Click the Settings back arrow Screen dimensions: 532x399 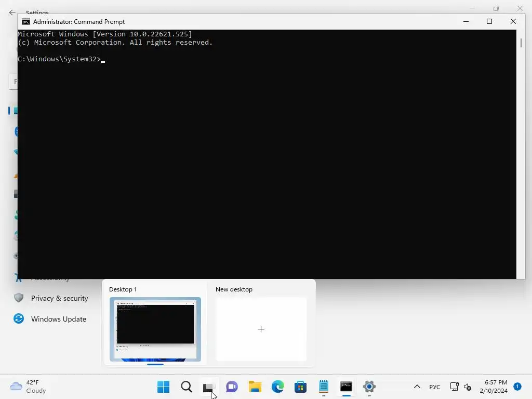tap(12, 12)
